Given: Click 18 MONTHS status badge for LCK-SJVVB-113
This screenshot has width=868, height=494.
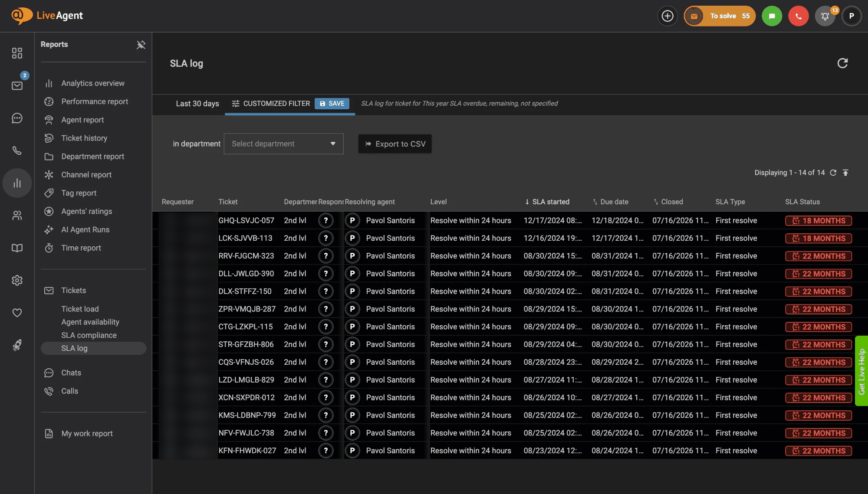Looking at the screenshot, I should tap(819, 238).
